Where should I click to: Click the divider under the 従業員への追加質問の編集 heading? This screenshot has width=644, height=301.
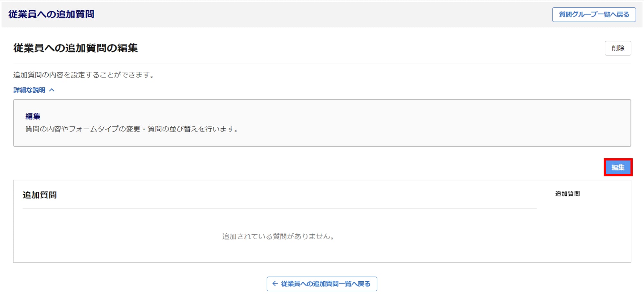coord(322,63)
